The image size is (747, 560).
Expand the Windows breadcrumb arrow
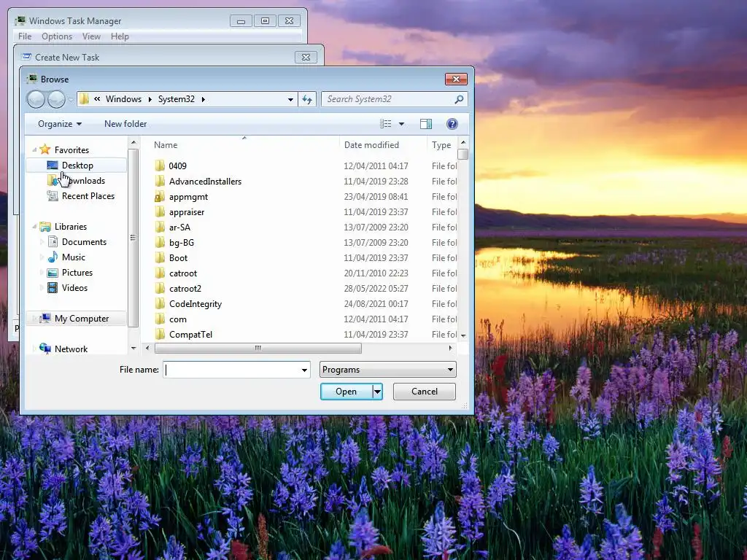pos(150,99)
